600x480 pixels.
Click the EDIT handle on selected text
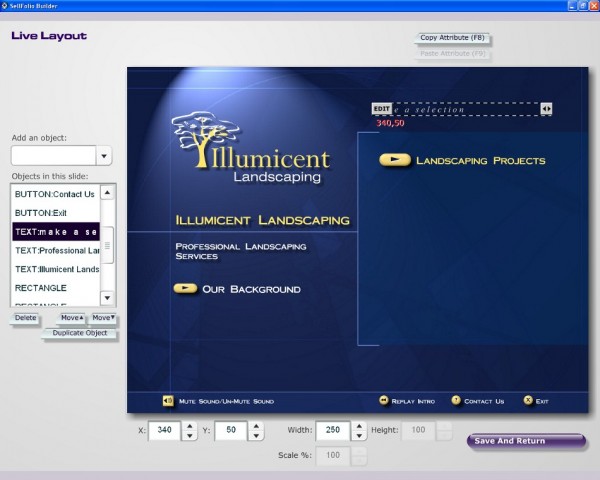[x=381, y=109]
